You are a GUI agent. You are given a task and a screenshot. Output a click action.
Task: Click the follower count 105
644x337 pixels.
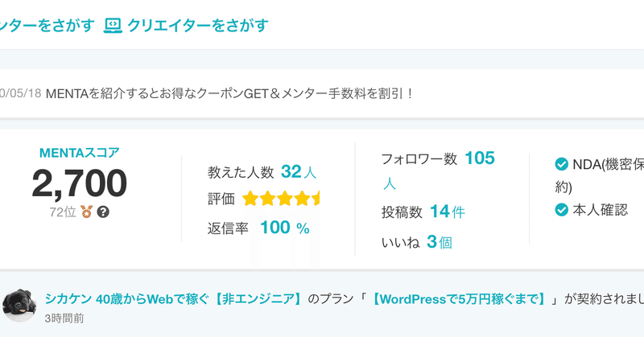point(480,158)
